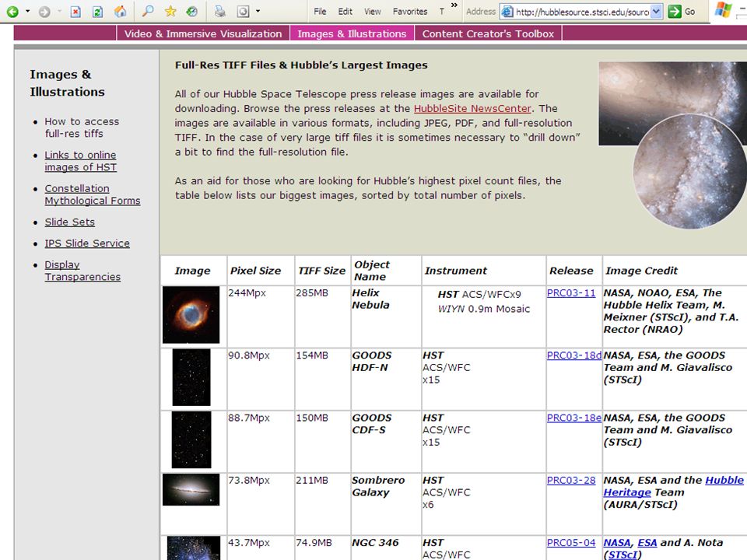Open the File menu
This screenshot has height=560, width=747.
pos(320,12)
